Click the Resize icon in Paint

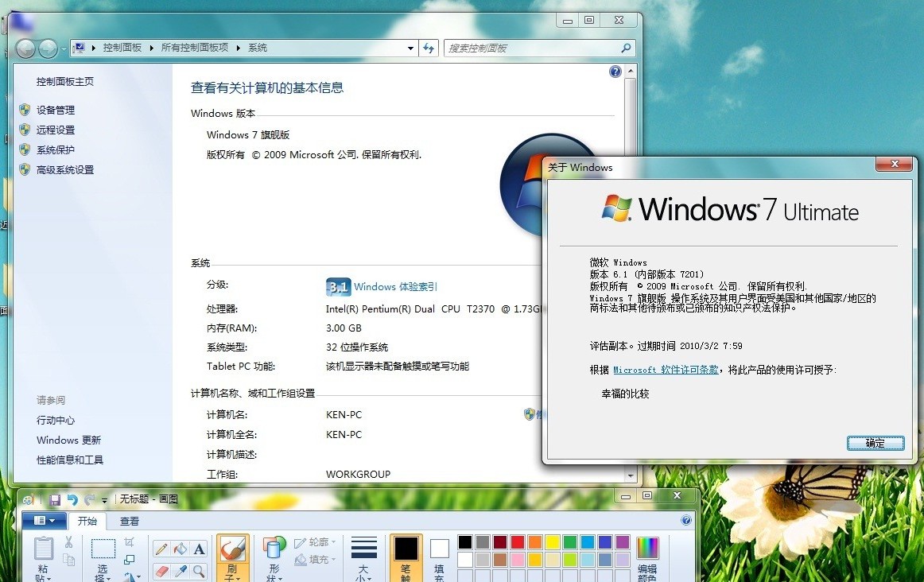click(129, 560)
